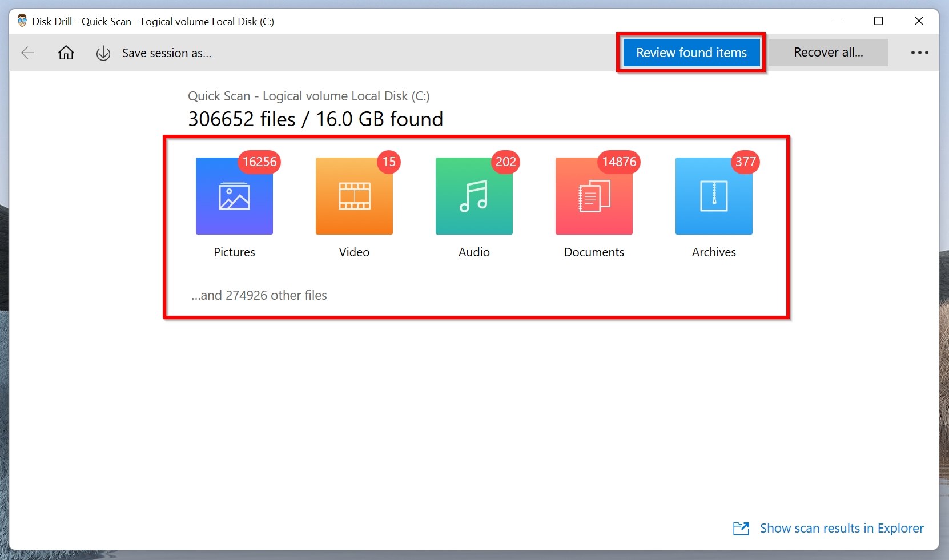Open Review found items
Screen dimensions: 949x560
point(691,53)
